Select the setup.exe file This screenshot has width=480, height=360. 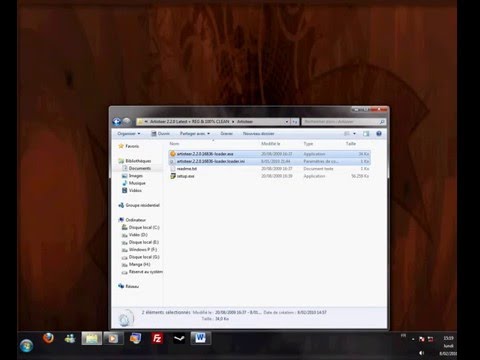[269, 176]
